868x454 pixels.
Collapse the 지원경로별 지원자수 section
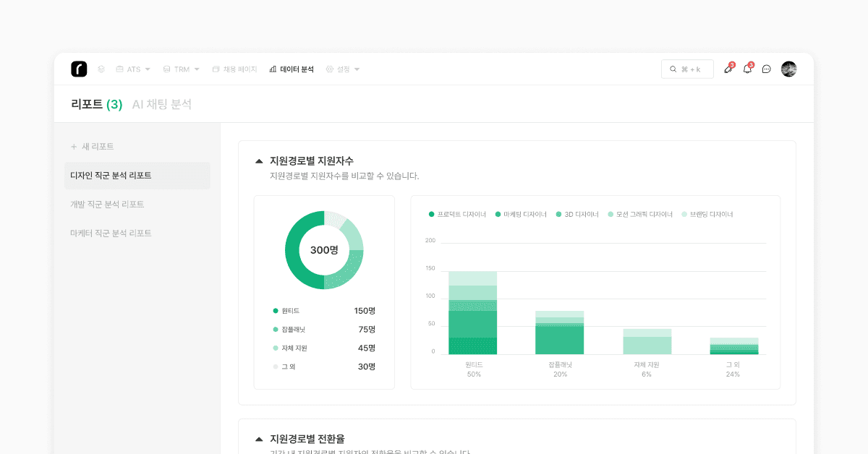(259, 160)
